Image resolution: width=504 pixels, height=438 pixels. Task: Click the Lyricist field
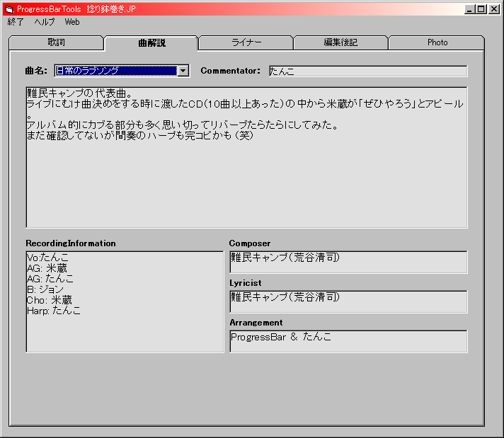click(348, 301)
